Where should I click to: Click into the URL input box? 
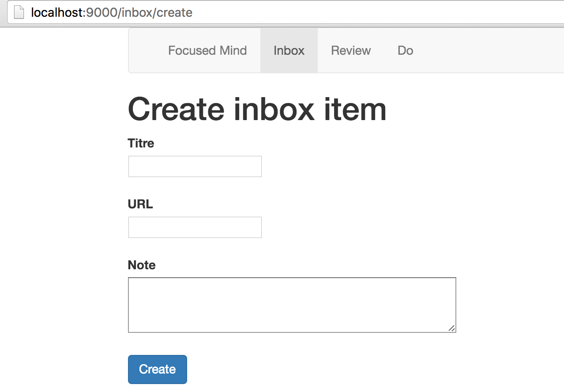(x=195, y=227)
